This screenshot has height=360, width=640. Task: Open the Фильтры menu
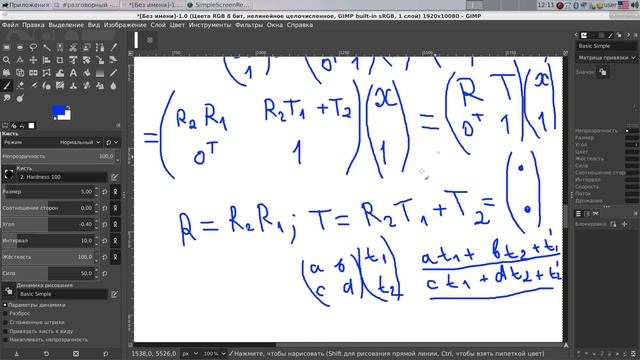click(249, 25)
